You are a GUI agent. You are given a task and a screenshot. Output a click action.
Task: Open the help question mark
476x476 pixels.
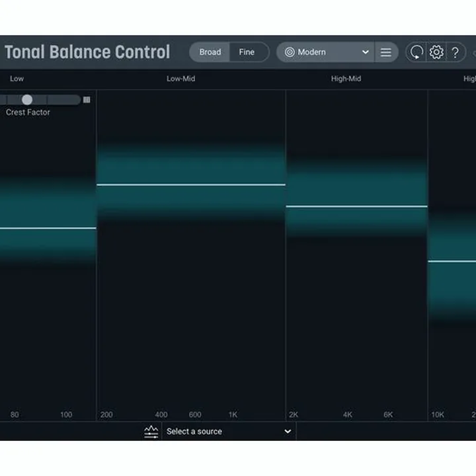(x=455, y=52)
